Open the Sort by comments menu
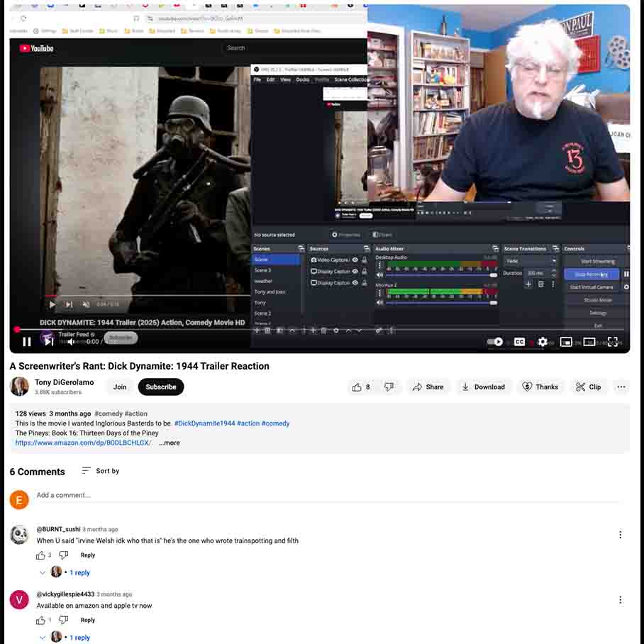This screenshot has height=644, width=644. 101,471
